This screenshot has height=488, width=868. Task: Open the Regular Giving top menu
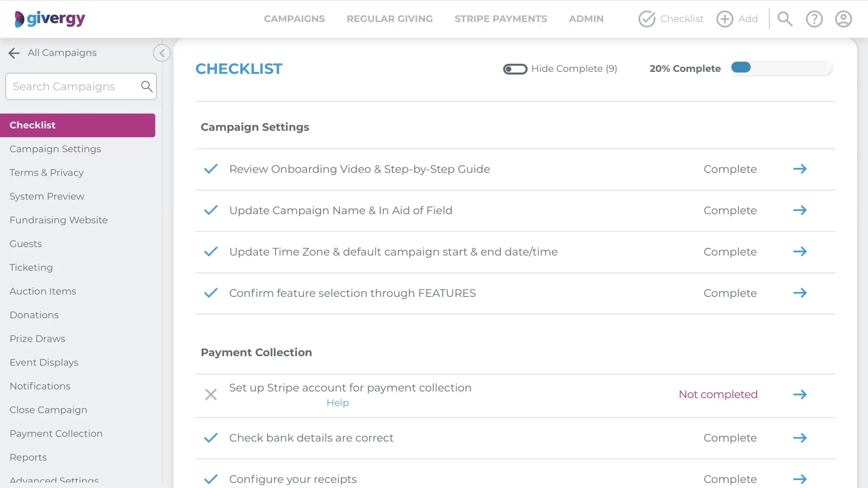pyautogui.click(x=390, y=19)
